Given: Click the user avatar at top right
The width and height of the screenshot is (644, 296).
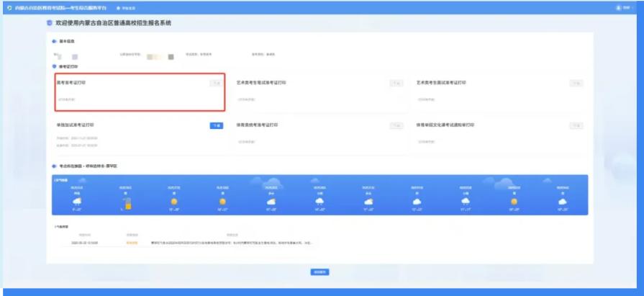Looking at the screenshot, I should click(x=618, y=7).
